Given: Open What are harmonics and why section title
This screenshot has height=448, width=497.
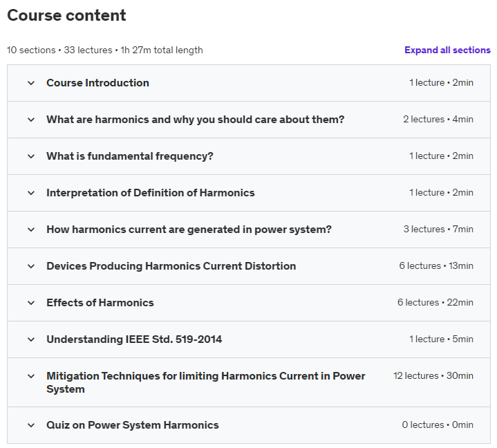Looking at the screenshot, I should (195, 120).
